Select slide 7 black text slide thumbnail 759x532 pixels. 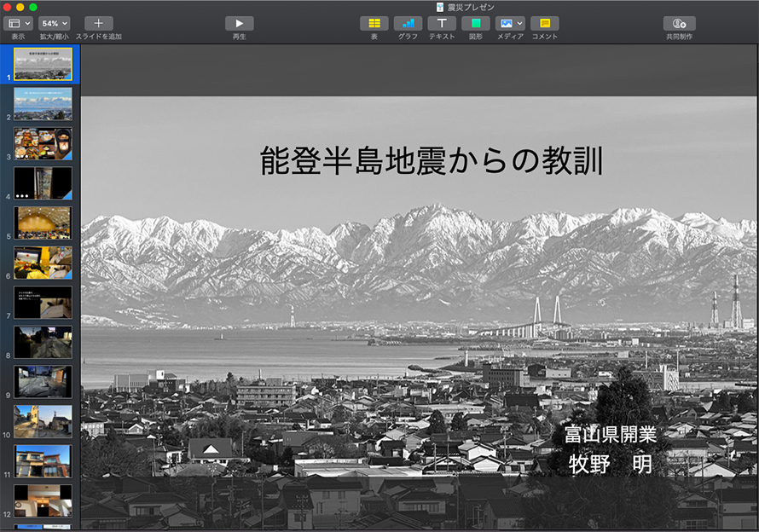[x=43, y=302]
